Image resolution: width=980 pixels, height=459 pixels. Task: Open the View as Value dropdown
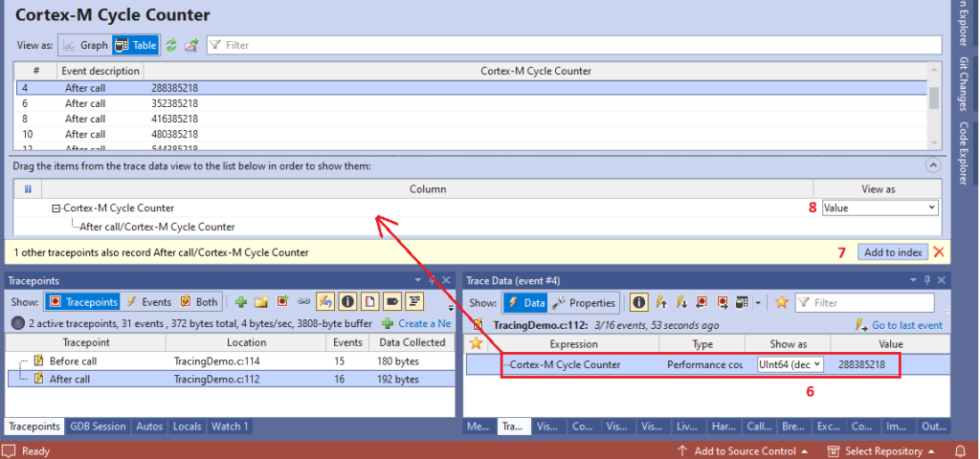[x=880, y=208]
